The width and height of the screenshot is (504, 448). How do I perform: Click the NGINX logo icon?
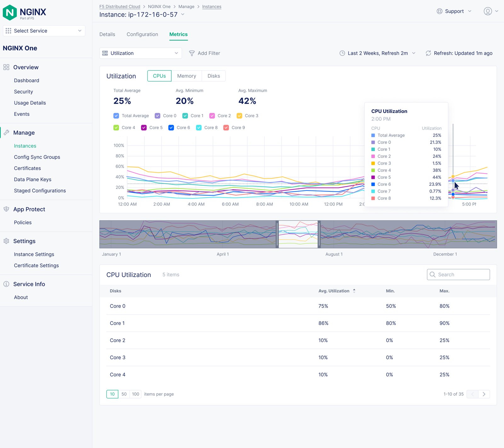tap(10, 13)
